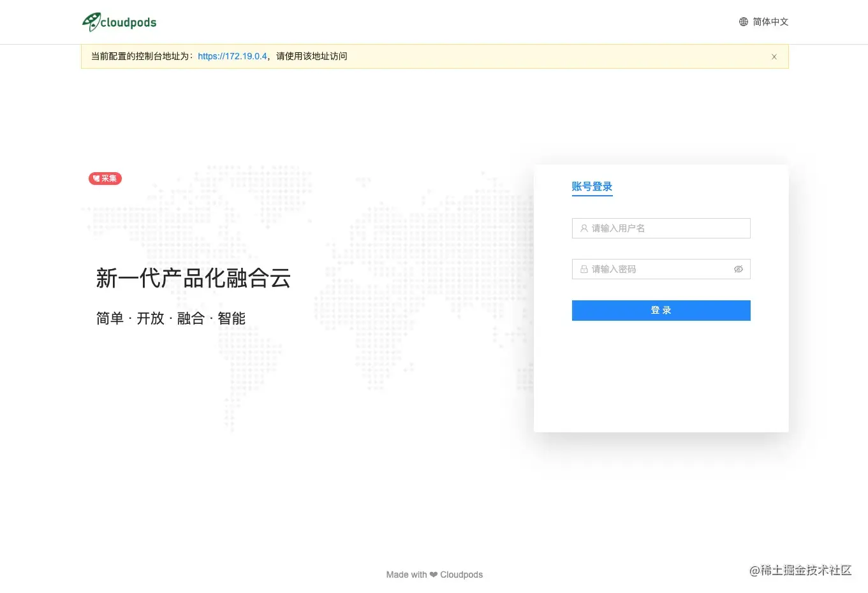Click the Cloudpods logo
868x593 pixels.
(119, 22)
